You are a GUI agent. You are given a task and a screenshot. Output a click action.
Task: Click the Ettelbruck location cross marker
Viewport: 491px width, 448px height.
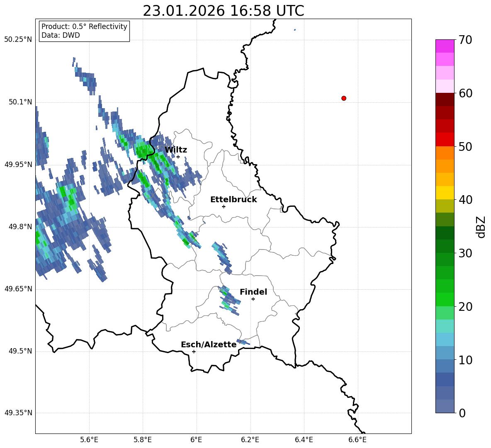click(224, 206)
